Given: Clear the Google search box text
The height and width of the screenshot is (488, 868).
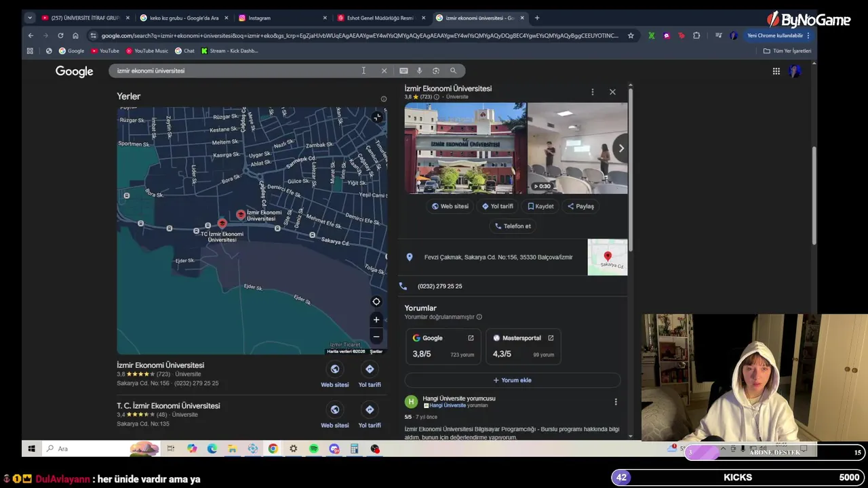Looking at the screenshot, I should pos(384,70).
